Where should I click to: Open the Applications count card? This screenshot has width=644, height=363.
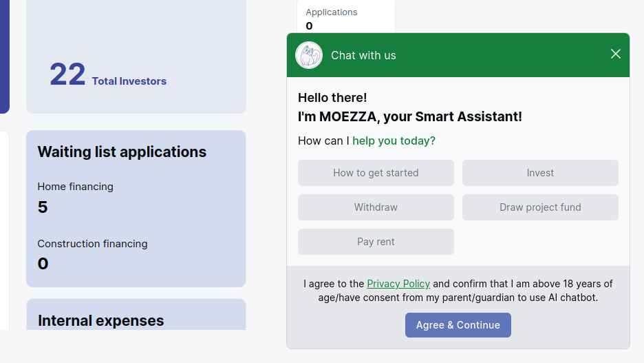click(346, 17)
